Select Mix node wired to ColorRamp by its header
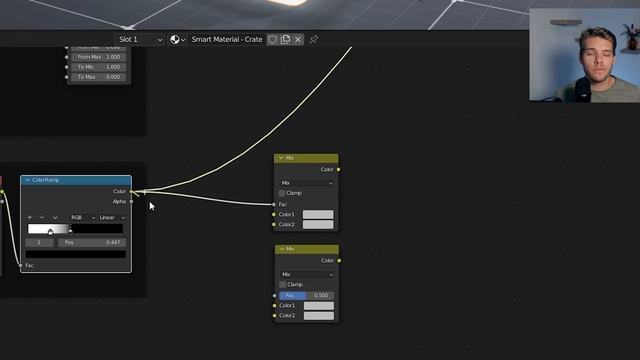The height and width of the screenshot is (360, 640). 306,158
